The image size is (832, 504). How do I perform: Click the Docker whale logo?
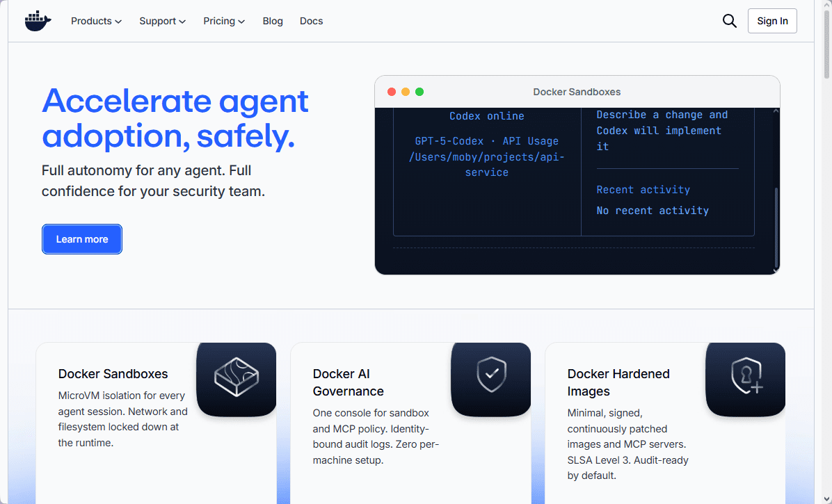38,21
